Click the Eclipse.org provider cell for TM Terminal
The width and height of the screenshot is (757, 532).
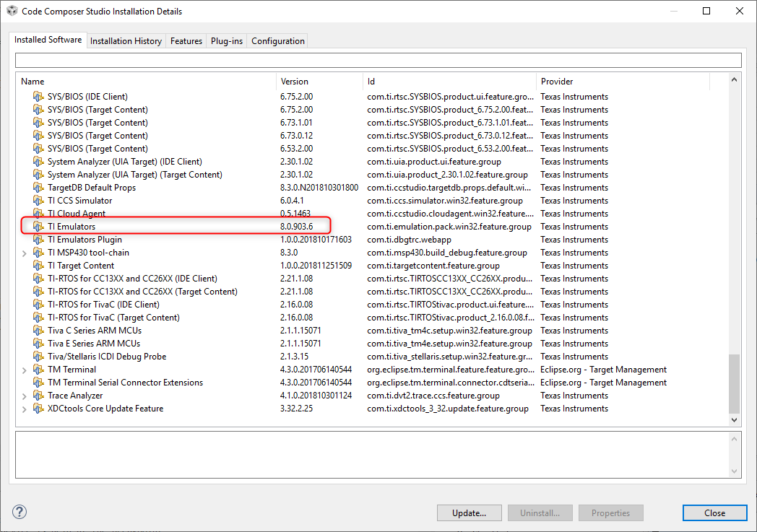603,370
